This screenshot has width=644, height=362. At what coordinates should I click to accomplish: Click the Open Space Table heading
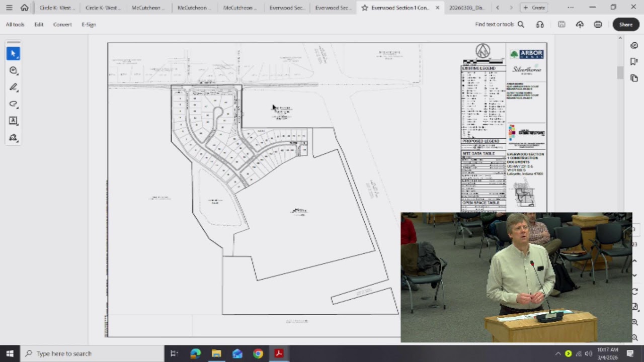[481, 203]
